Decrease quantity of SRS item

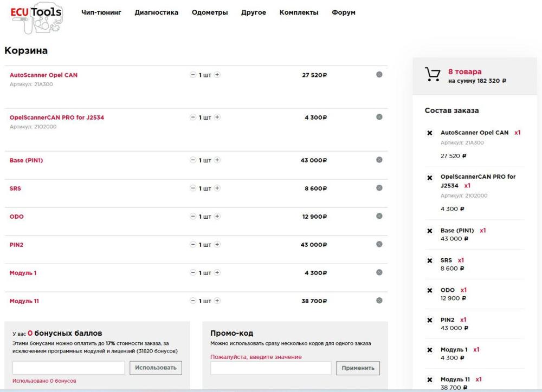pyautogui.click(x=193, y=188)
